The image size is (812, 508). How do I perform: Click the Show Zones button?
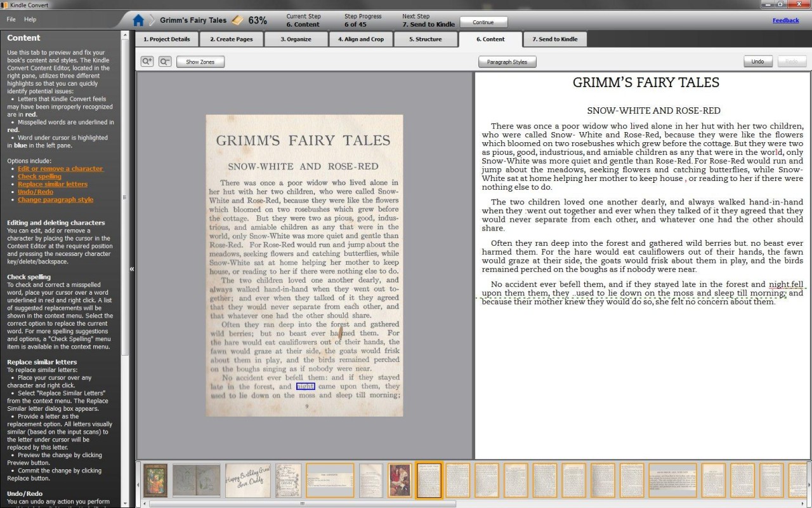pyautogui.click(x=200, y=62)
